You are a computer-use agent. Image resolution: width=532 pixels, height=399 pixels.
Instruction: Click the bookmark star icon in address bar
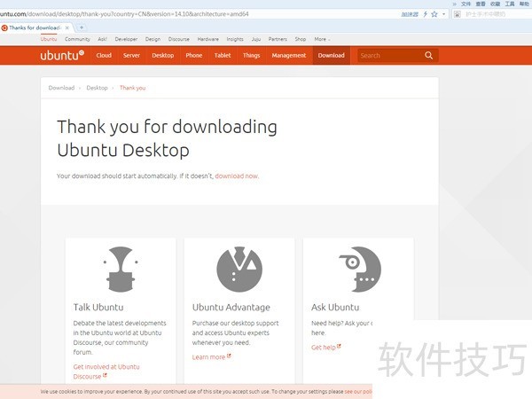[x=434, y=14]
